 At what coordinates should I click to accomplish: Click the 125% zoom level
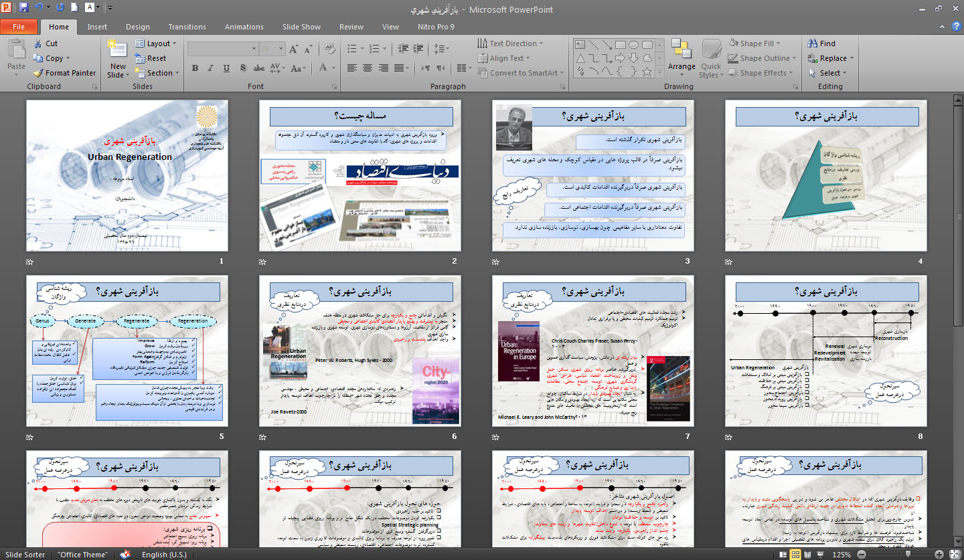(841, 555)
